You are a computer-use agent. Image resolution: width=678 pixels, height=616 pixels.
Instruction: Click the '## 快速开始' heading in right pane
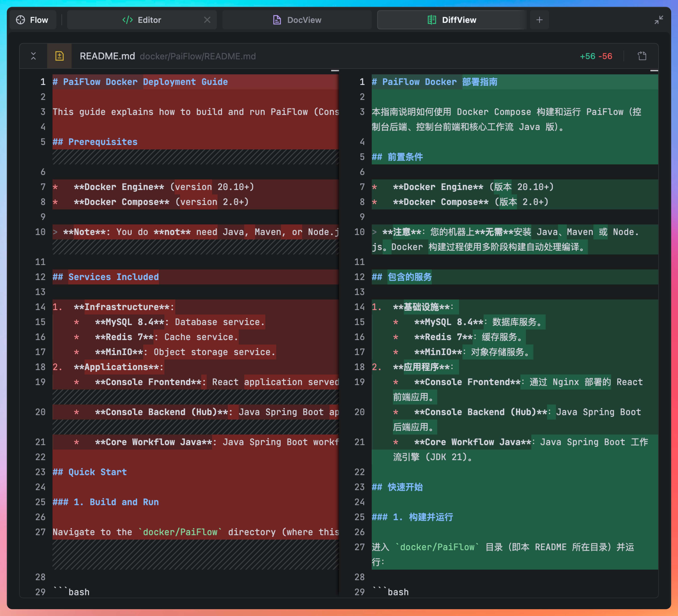397,487
